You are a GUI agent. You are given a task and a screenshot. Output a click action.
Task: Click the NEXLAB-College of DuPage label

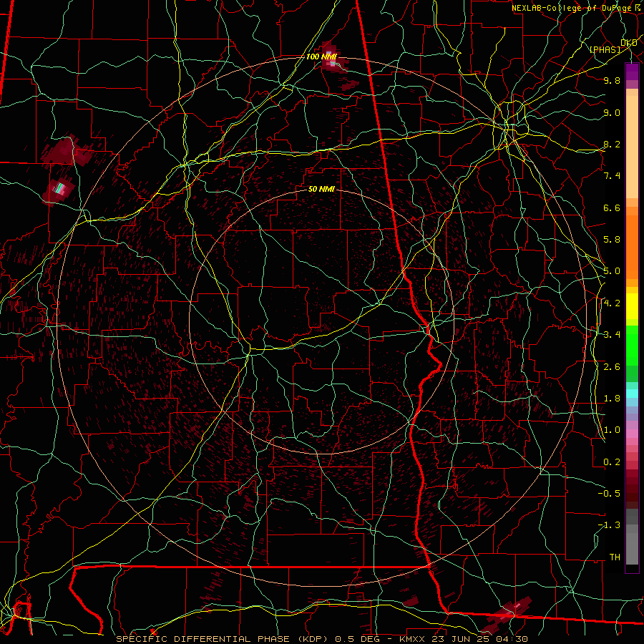575,8
